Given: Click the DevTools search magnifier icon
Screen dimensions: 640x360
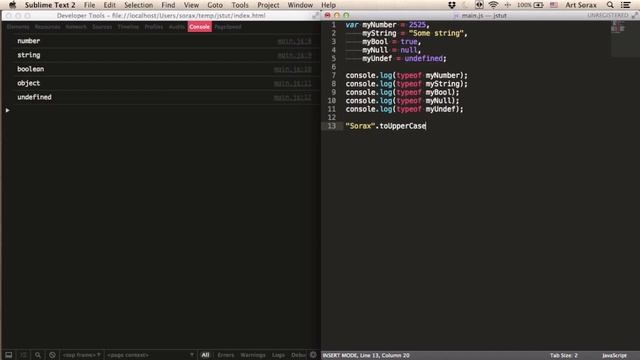Looking at the screenshot, I should point(38,355).
